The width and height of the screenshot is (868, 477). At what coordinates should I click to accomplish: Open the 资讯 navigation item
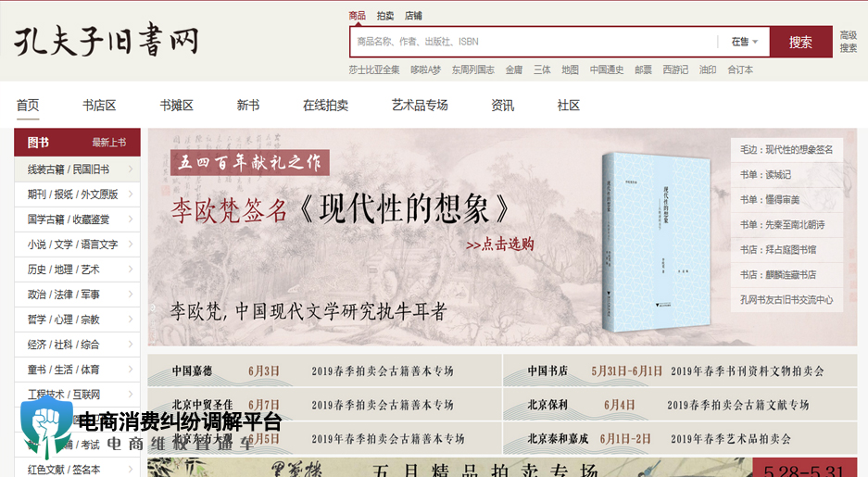pyautogui.click(x=503, y=106)
